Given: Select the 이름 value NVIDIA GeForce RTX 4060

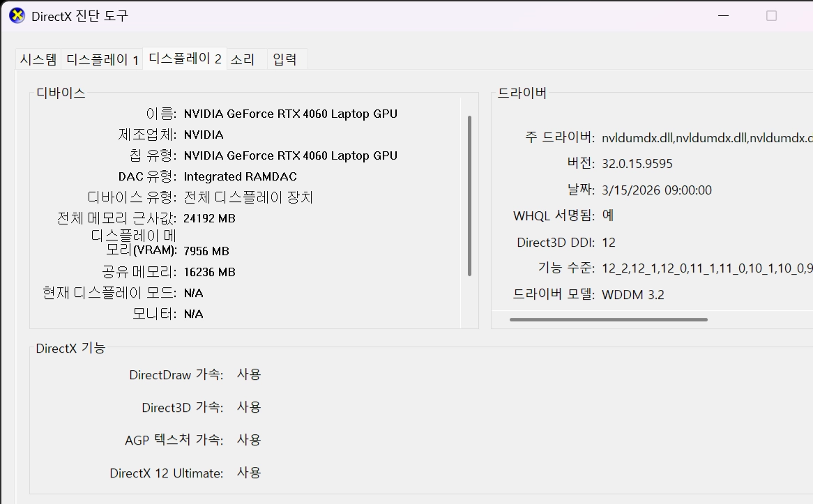Looking at the screenshot, I should (x=290, y=114).
